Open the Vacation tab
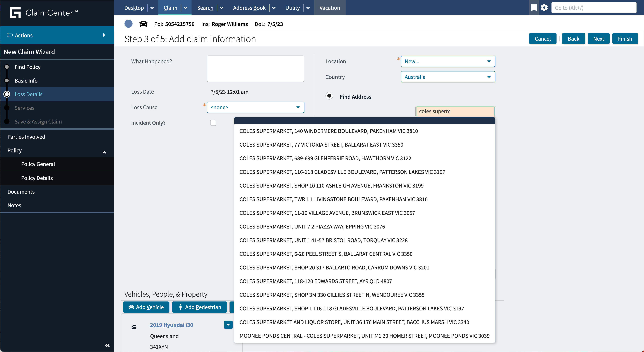 329,8
